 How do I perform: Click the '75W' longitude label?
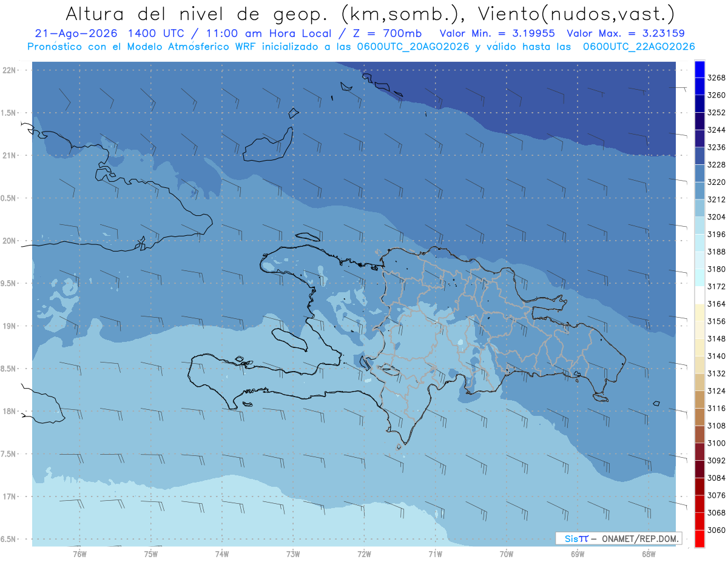pos(151,554)
